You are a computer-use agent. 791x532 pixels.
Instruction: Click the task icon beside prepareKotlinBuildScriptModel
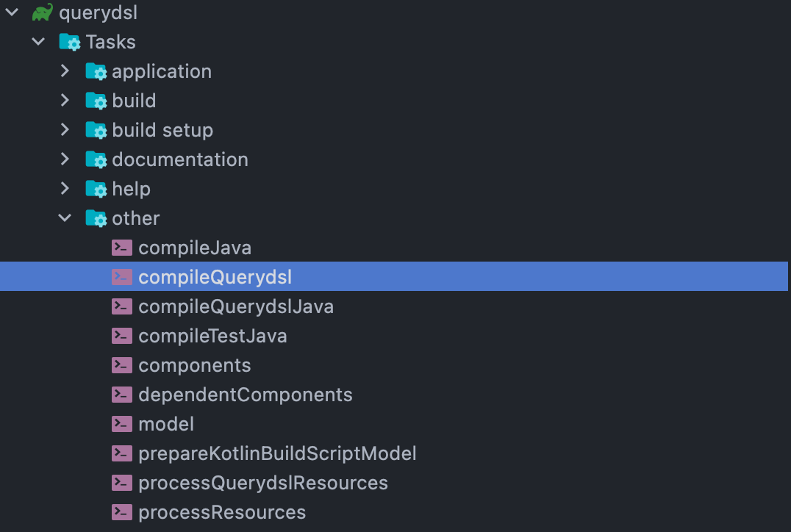pos(122,453)
